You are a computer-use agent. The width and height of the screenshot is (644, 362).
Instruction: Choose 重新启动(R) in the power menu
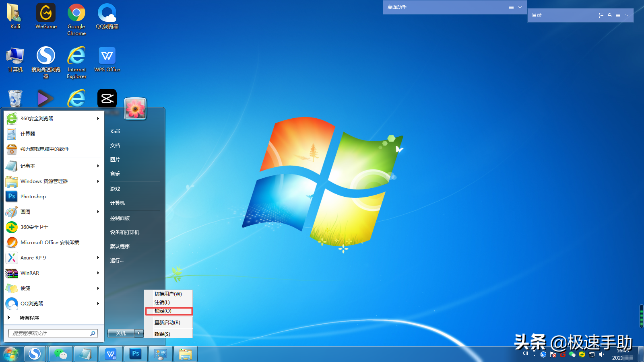167,323
